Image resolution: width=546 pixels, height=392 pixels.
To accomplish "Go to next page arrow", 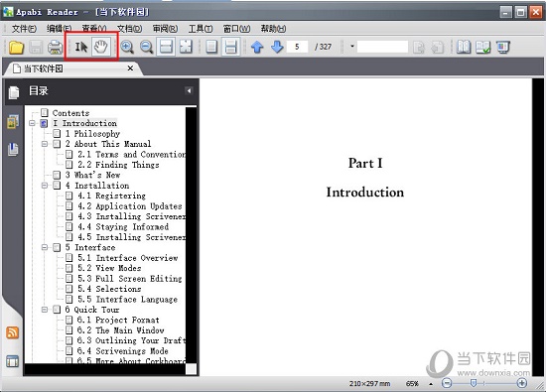I will click(277, 47).
